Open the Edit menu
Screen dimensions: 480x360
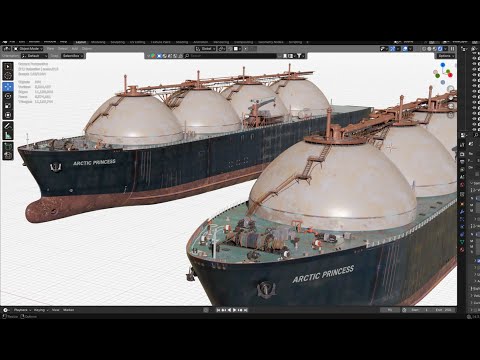click(x=22, y=42)
